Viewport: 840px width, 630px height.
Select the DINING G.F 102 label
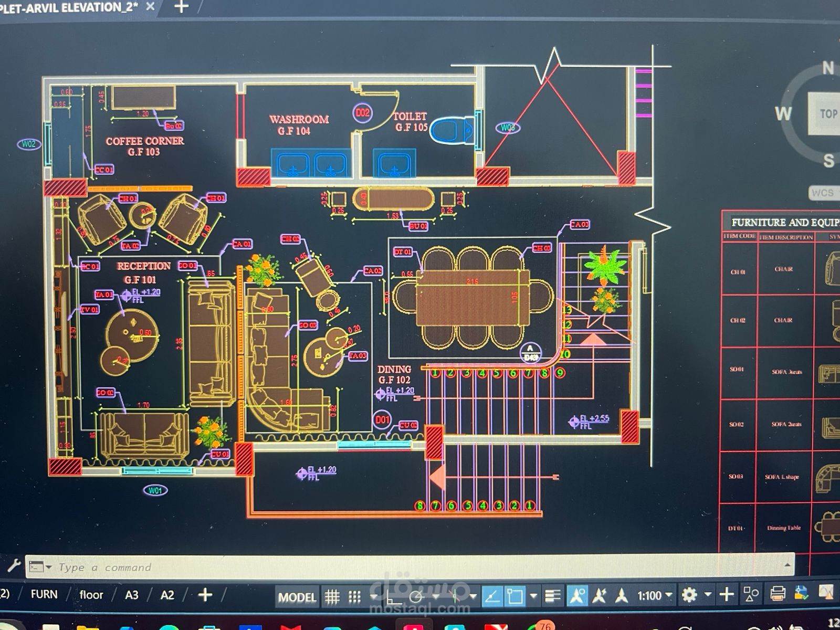coord(394,374)
